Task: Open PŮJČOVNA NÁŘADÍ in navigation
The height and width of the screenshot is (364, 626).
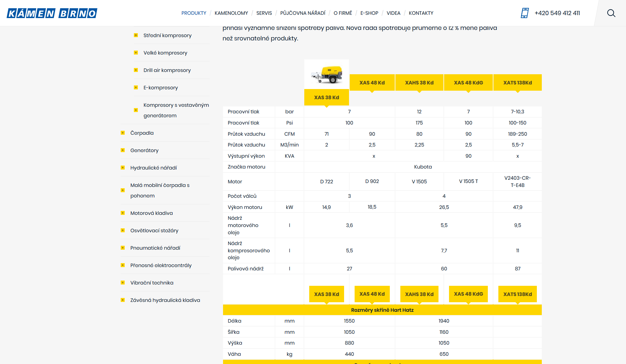Action: click(x=303, y=13)
